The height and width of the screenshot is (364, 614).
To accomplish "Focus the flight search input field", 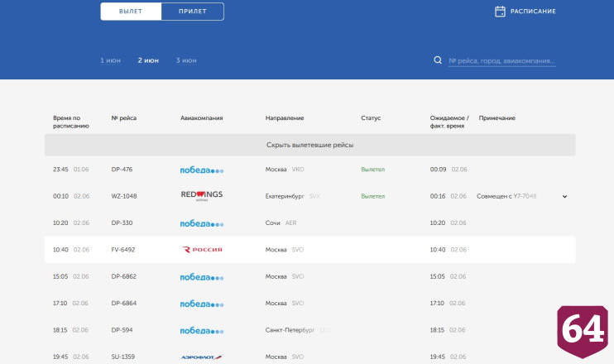I will [x=502, y=61].
